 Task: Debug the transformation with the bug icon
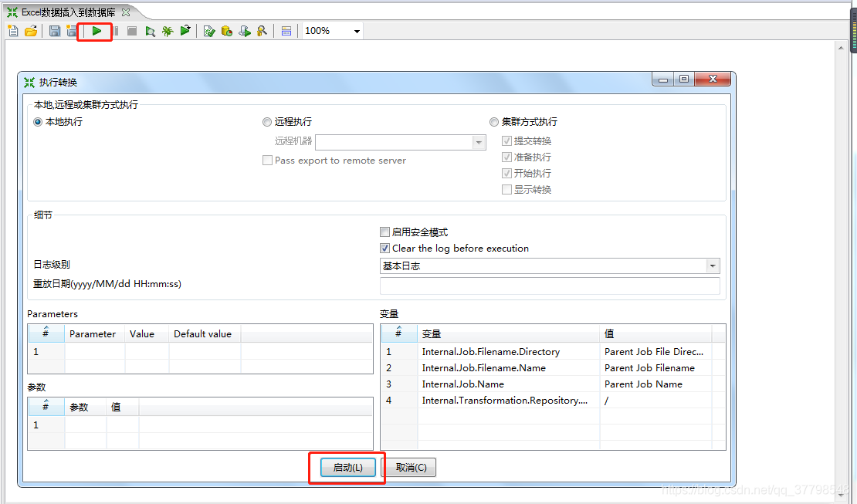(x=168, y=31)
